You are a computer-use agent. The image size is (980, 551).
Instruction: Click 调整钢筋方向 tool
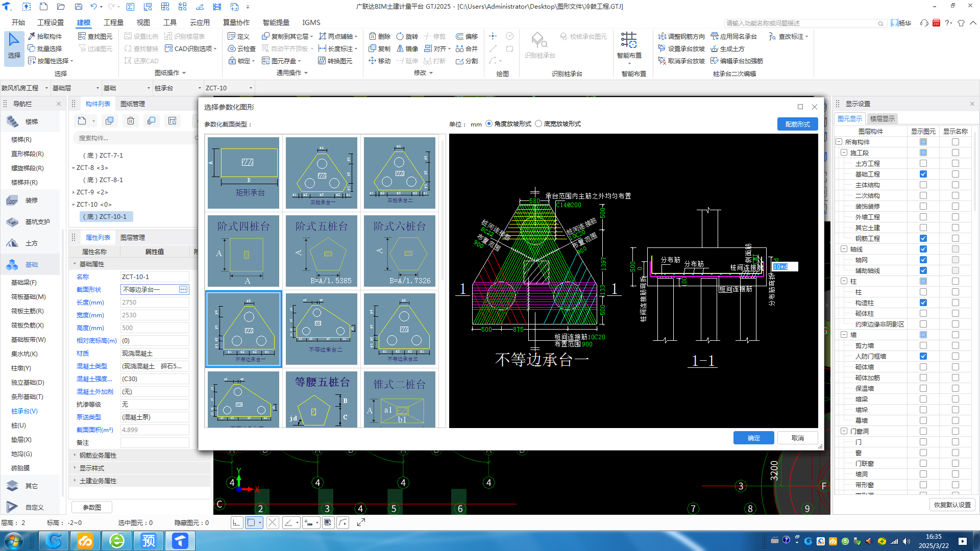pyautogui.click(x=682, y=36)
